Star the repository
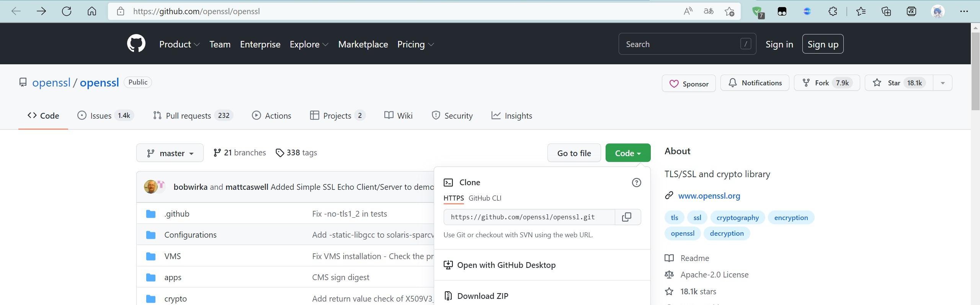Screen dimensions: 980x305 click(899, 83)
